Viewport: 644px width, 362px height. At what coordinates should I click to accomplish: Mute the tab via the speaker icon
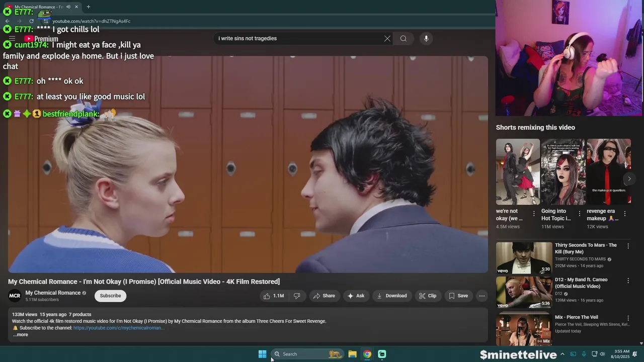click(68, 7)
